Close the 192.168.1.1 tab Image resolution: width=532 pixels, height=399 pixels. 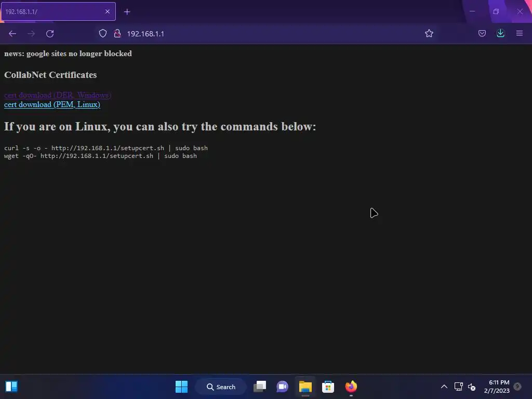(107, 11)
